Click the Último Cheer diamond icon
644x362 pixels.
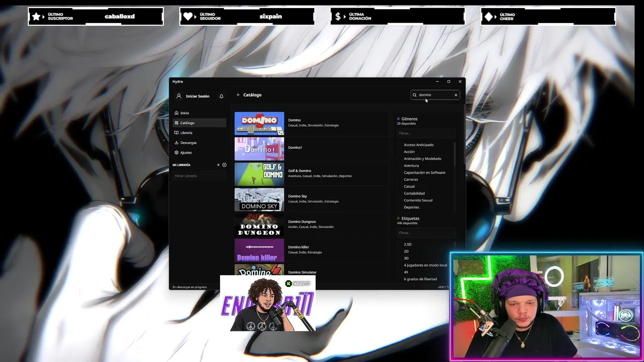(489, 17)
